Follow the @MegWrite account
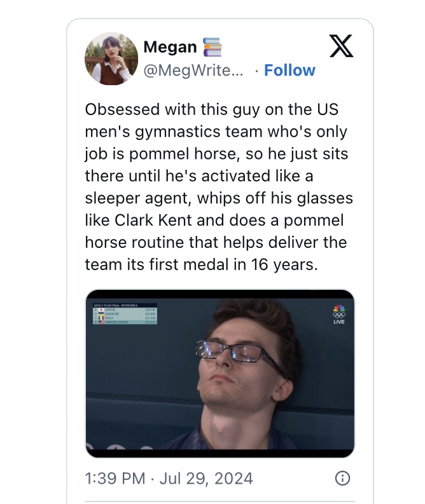Image resolution: width=425 pixels, height=504 pixels. click(289, 71)
